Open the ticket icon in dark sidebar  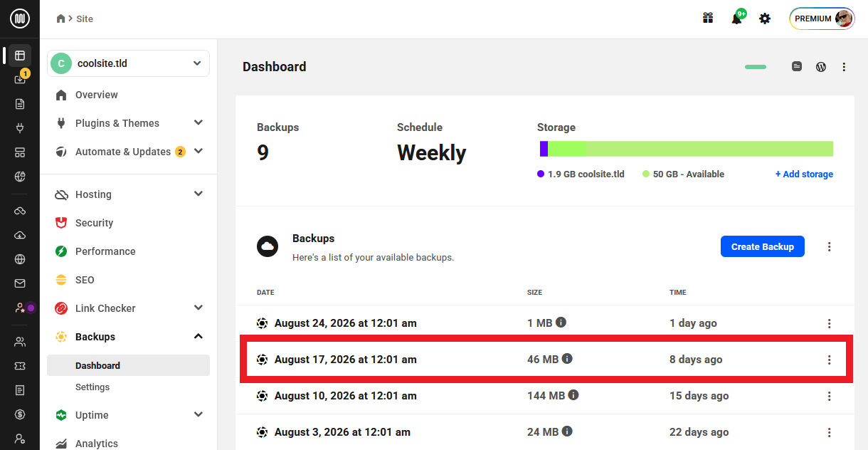[20, 366]
